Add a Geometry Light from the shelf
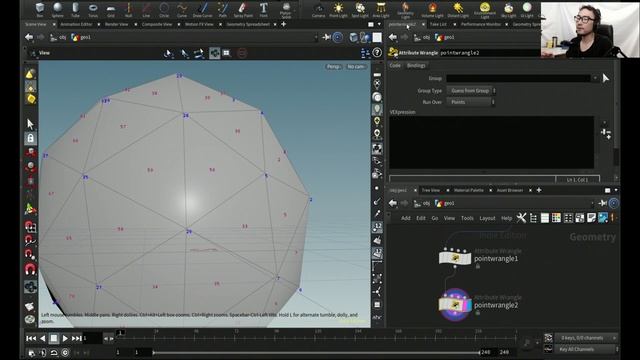 point(405,10)
